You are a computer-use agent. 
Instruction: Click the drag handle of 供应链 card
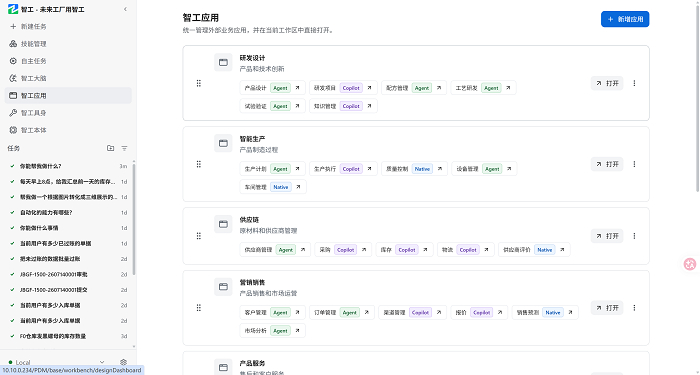pyautogui.click(x=199, y=236)
